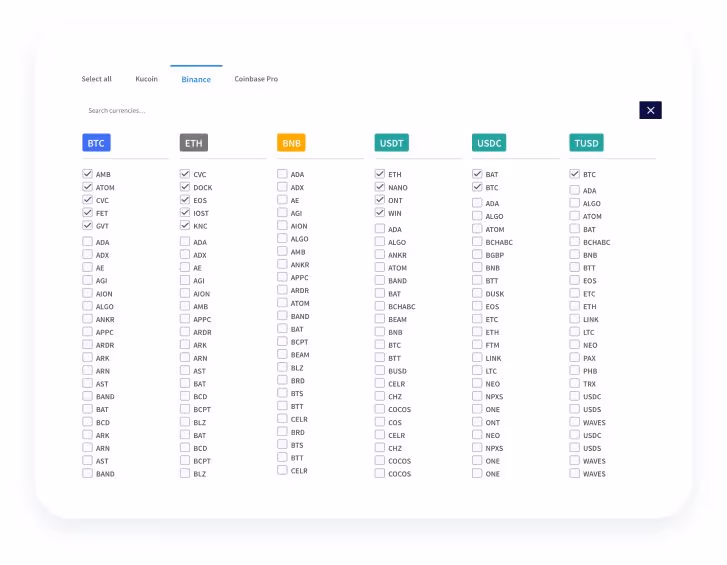727x565 pixels.
Task: Check AGI in the BNB column
Action: point(282,213)
